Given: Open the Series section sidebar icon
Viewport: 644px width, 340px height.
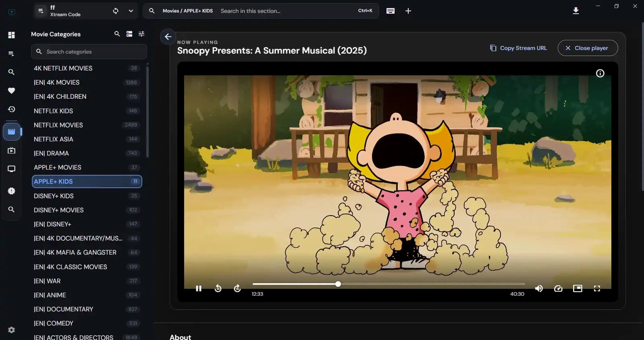Looking at the screenshot, I should pyautogui.click(x=11, y=150).
